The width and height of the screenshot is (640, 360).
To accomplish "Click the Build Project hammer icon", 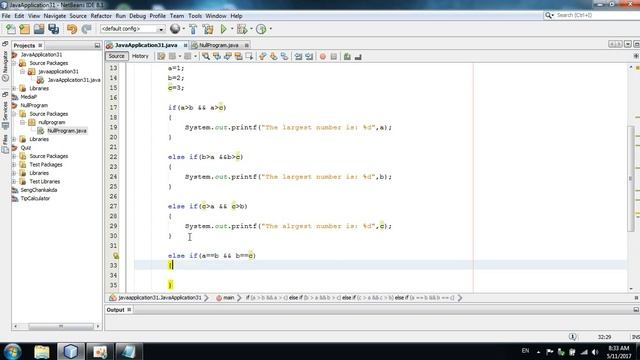I will [x=193, y=29].
